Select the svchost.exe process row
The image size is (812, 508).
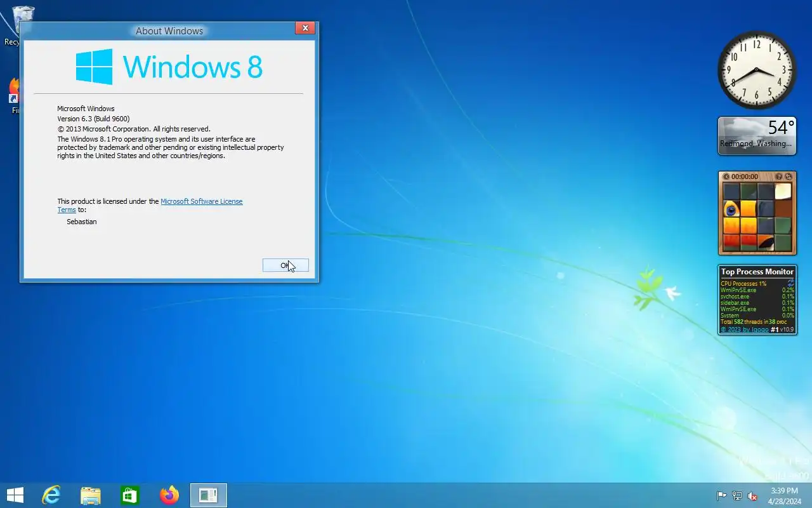tap(757, 297)
